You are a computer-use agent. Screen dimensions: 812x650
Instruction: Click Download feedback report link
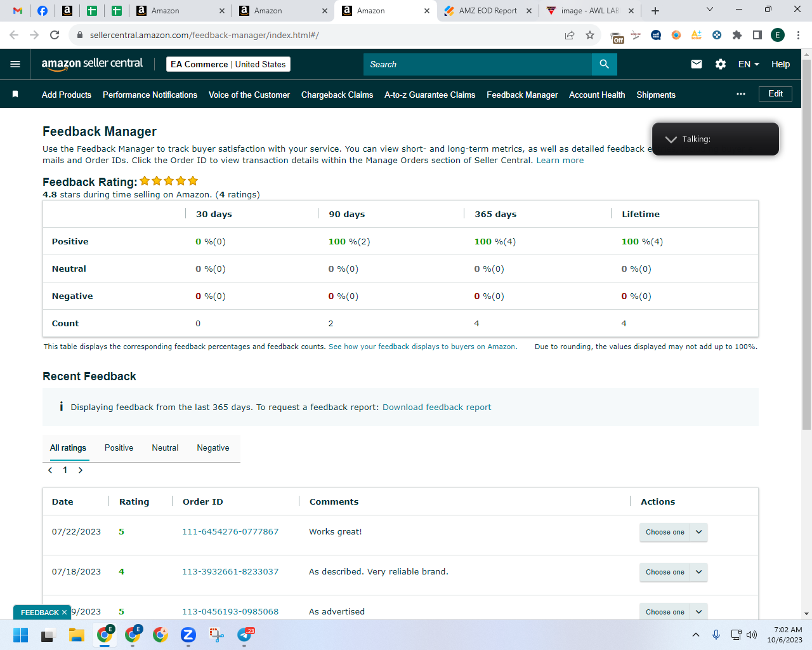436,407
